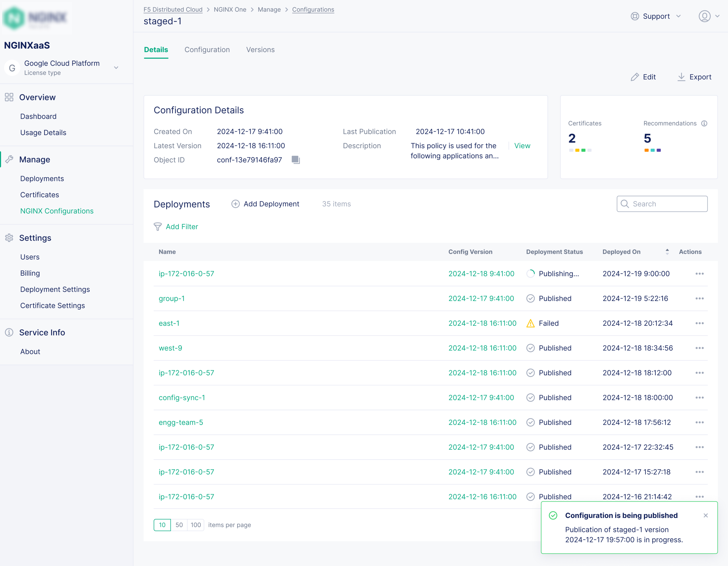Click the Add Deployment plus icon

pos(235,204)
